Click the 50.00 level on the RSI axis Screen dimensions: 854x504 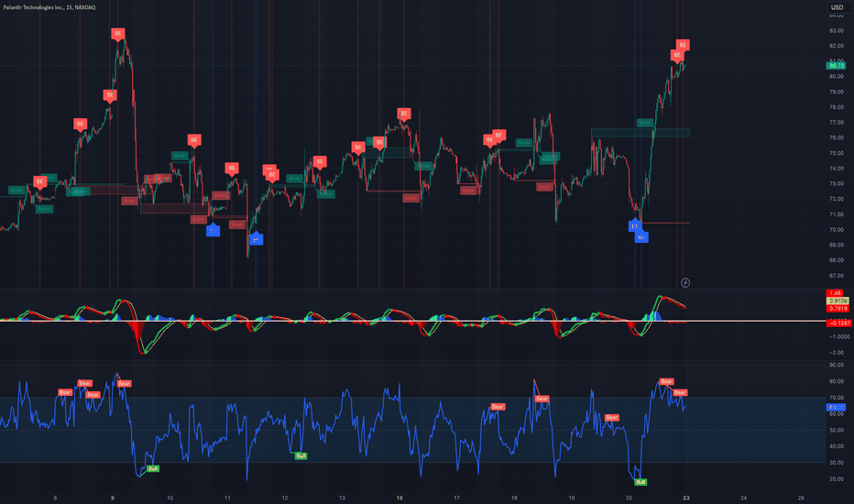(x=836, y=430)
